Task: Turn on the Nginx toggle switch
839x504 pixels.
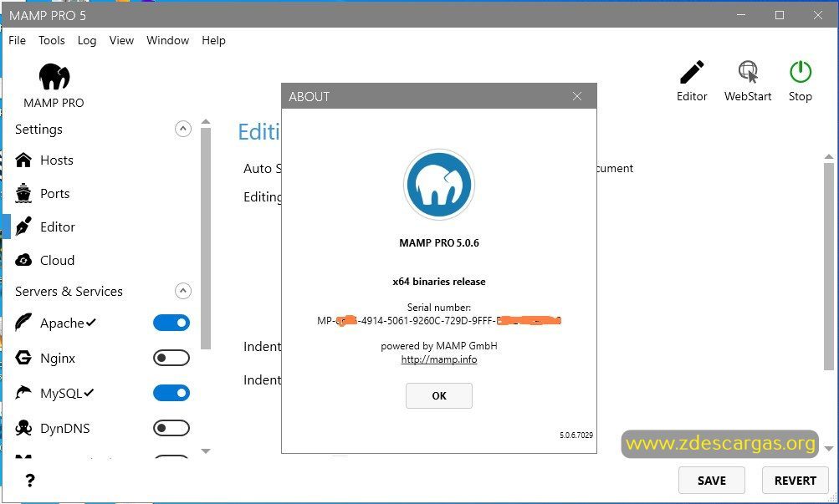Action: (171, 358)
